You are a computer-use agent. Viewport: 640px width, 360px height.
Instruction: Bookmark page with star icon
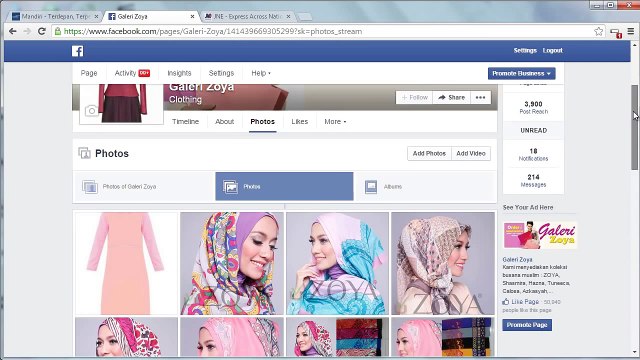pos(598,31)
